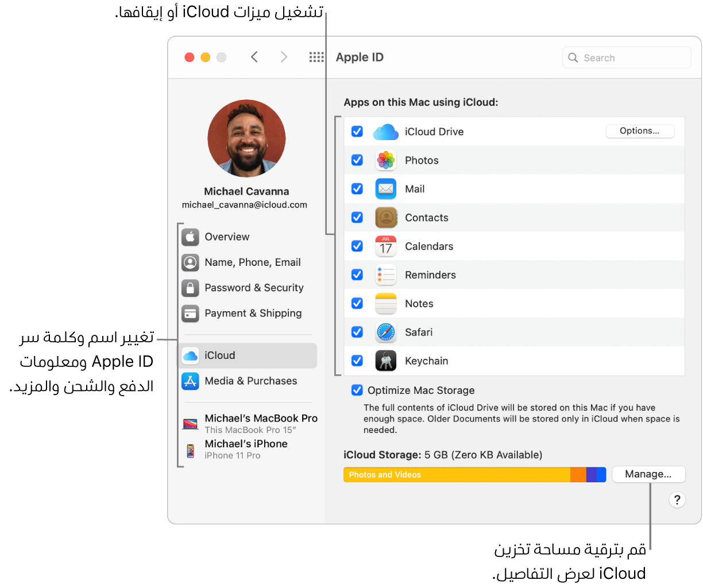Select Name, Phone, Email in sidebar
Screen dimensions: 703x588
coord(247,262)
